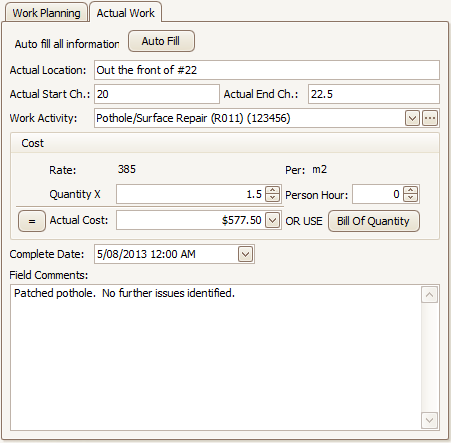
Task: Focus the Actual Start Ch. field
Action: [x=157, y=94]
